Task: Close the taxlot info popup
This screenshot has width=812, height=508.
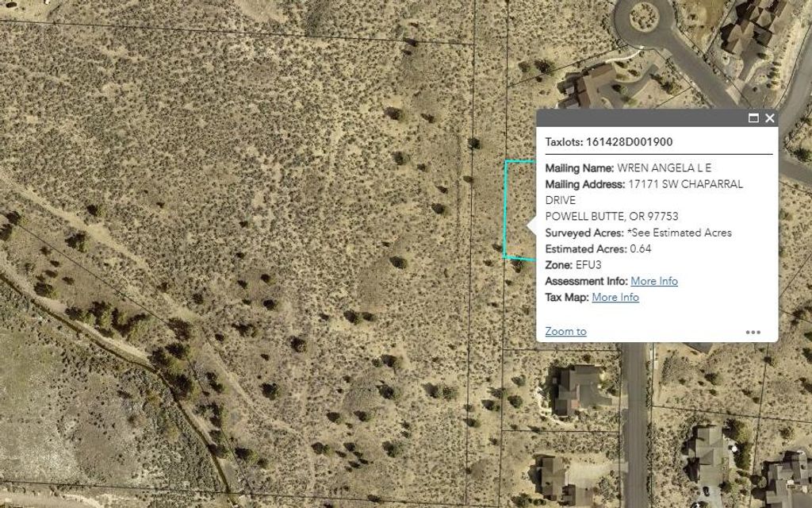Action: point(769,118)
